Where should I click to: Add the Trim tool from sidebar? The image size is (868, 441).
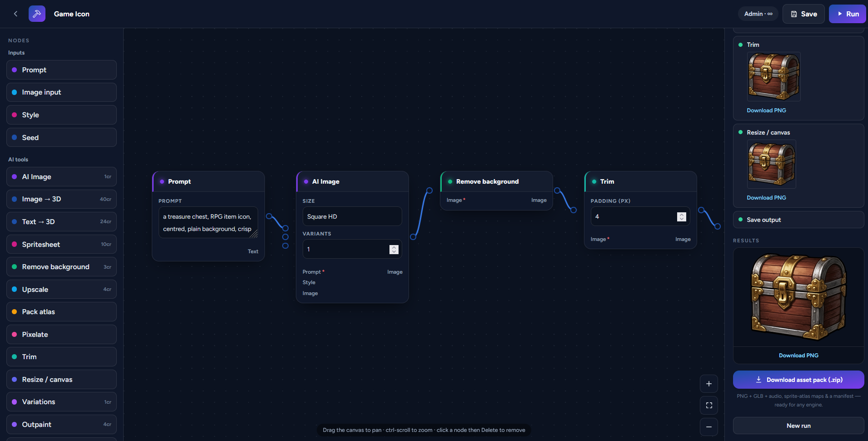click(x=61, y=357)
